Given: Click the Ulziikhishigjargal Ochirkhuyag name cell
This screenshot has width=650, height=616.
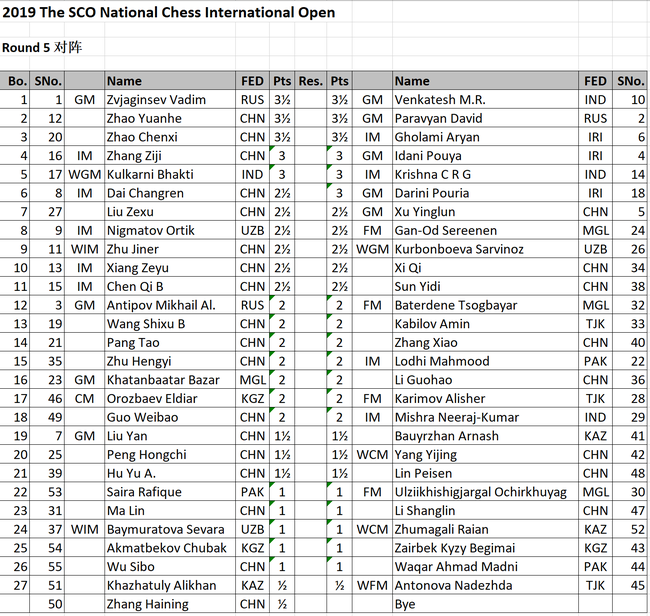Looking at the screenshot, I should 480,492.
